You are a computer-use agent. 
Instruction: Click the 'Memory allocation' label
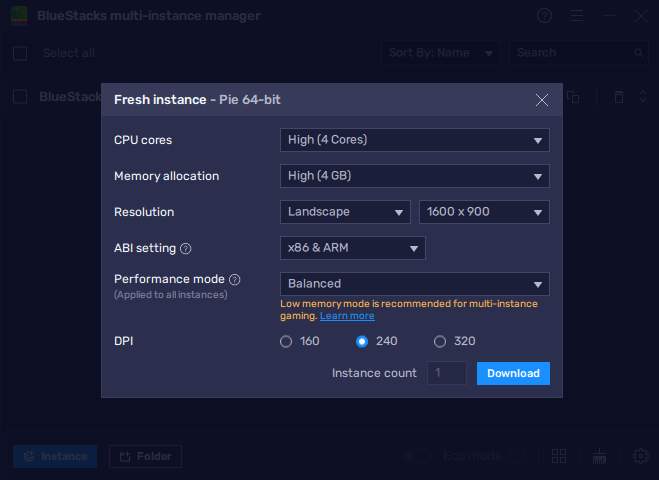(x=166, y=176)
